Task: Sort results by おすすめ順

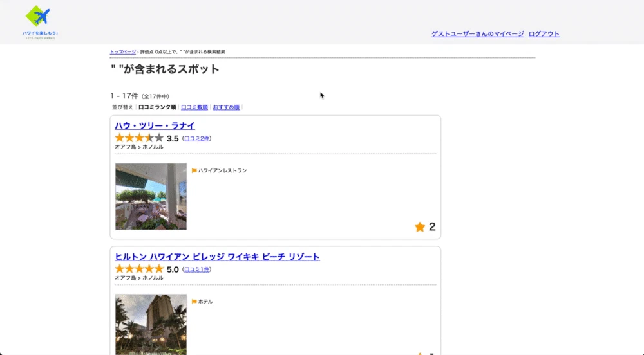Action: click(x=226, y=107)
